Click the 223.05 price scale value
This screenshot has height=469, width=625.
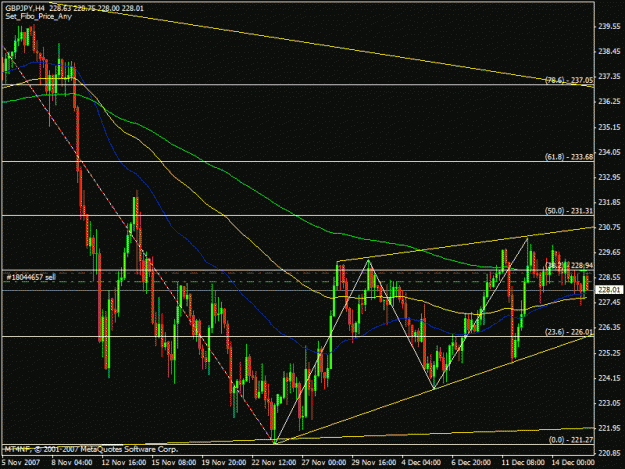click(x=609, y=403)
